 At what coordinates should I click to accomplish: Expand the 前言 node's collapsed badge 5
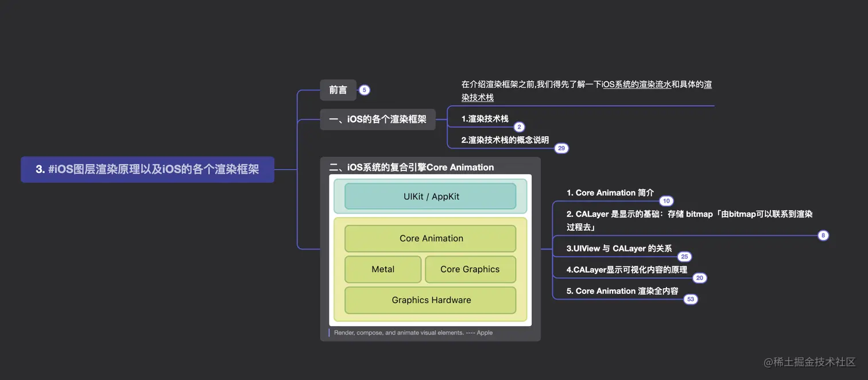coord(364,90)
